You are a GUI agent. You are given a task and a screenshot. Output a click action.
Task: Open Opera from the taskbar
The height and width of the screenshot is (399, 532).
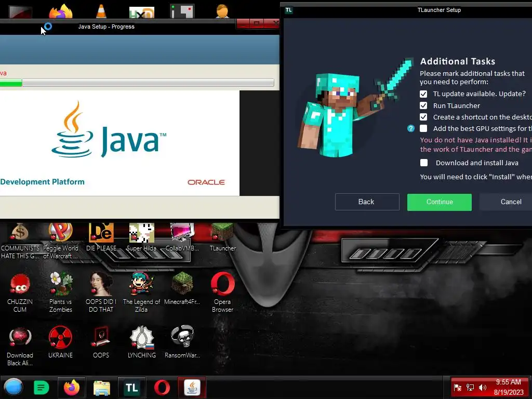(162, 387)
